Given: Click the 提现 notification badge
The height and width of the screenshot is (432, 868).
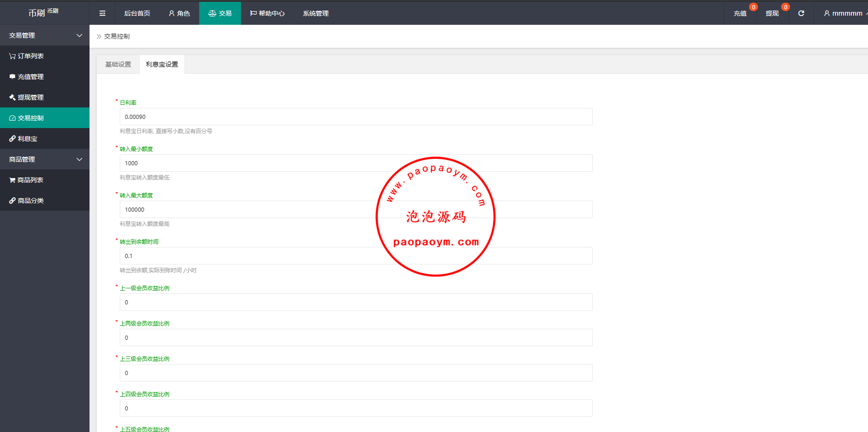Looking at the screenshot, I should coord(785,7).
